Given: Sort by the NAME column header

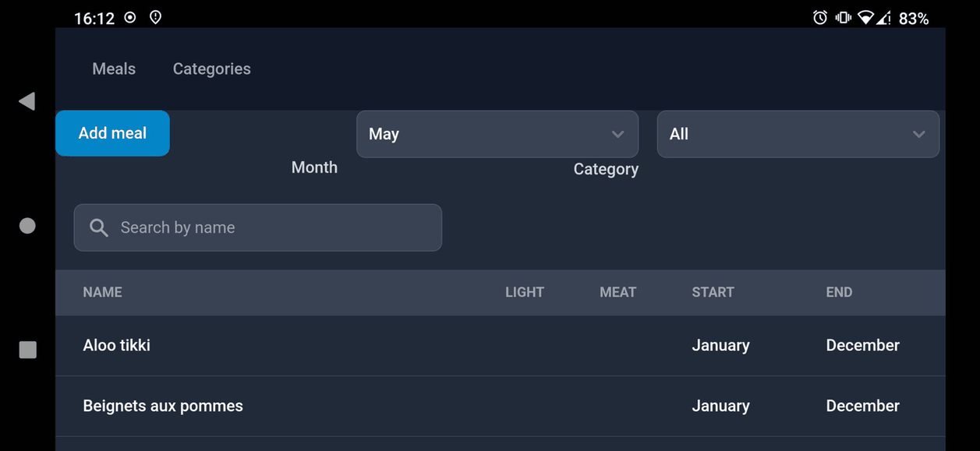Looking at the screenshot, I should click(x=102, y=292).
